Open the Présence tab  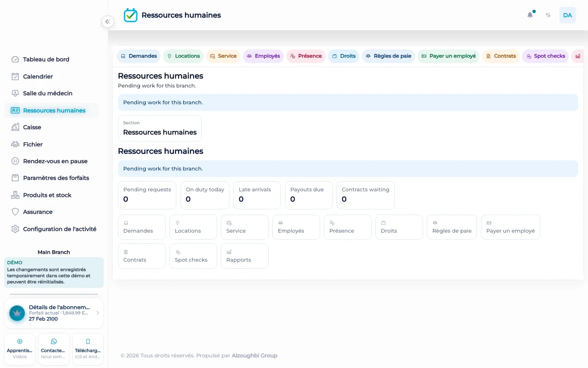pyautogui.click(x=306, y=56)
